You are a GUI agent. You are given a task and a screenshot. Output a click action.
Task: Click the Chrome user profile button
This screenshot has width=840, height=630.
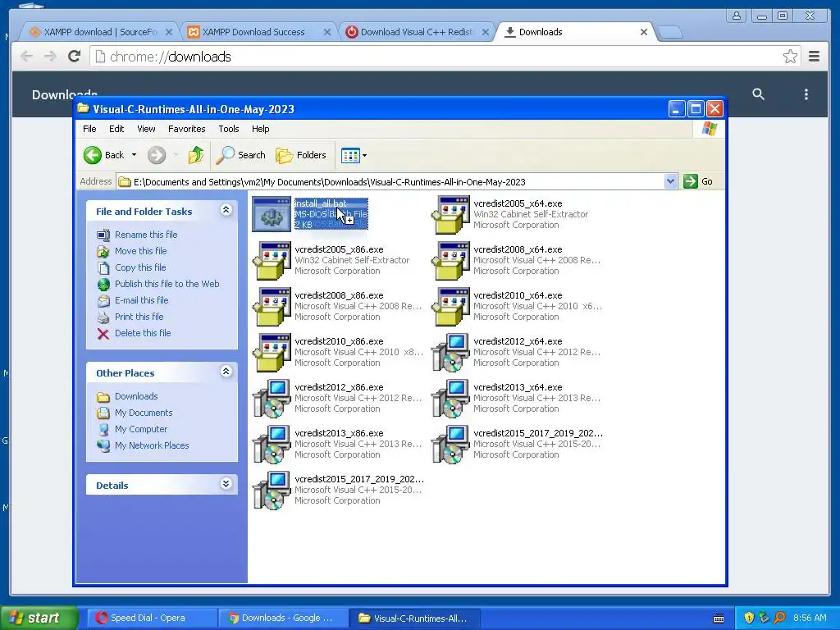[x=737, y=16]
